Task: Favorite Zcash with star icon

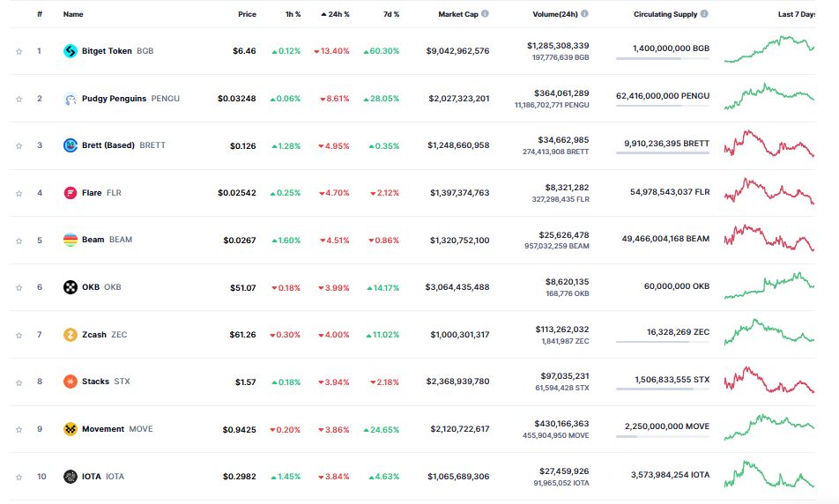Action: (19, 335)
